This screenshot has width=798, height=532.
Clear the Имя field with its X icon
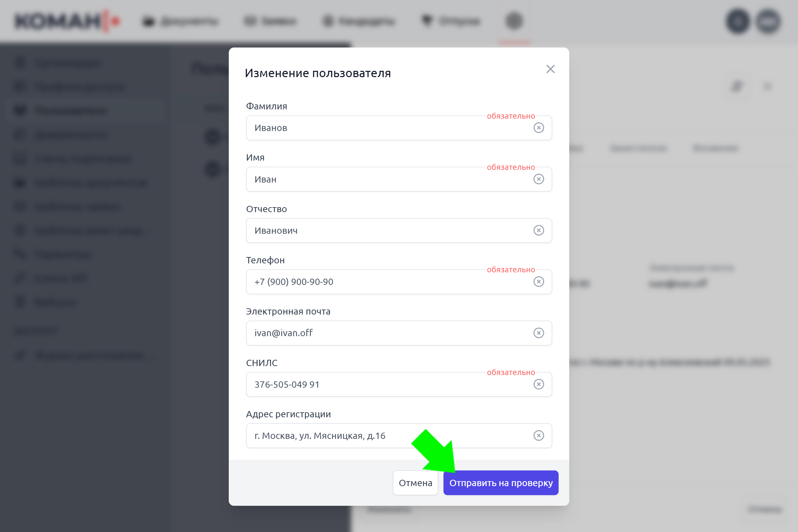[x=538, y=179]
